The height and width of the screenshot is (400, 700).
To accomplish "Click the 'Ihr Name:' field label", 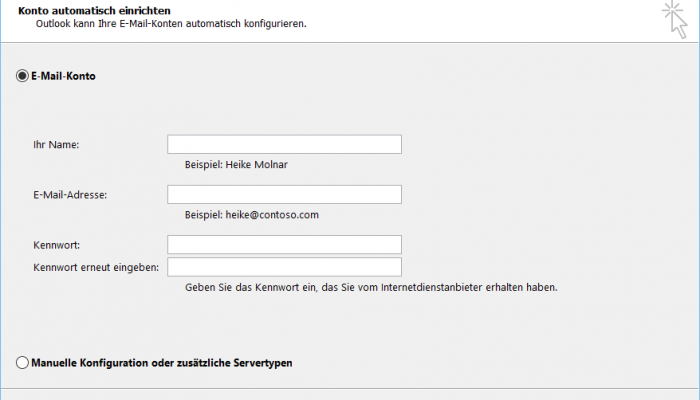I will coord(56,145).
